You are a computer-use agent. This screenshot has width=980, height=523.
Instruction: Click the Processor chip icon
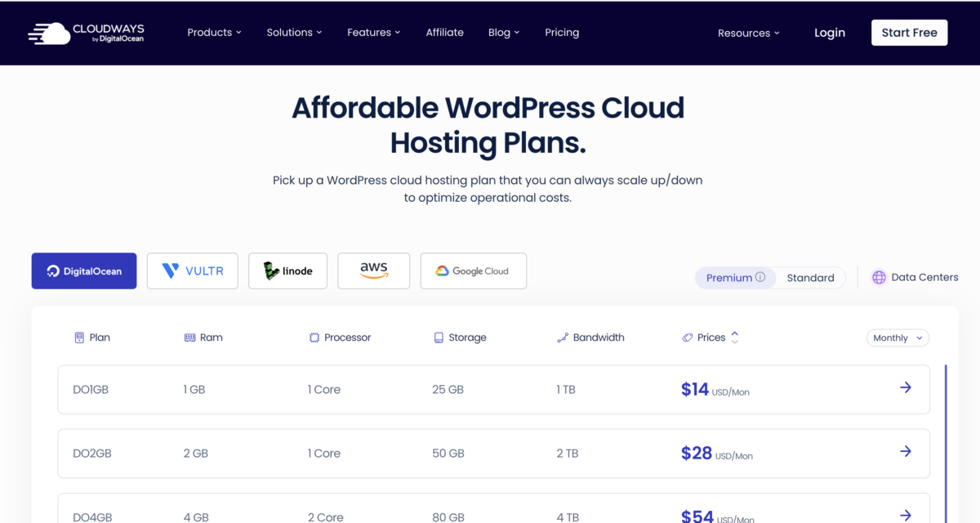point(314,337)
